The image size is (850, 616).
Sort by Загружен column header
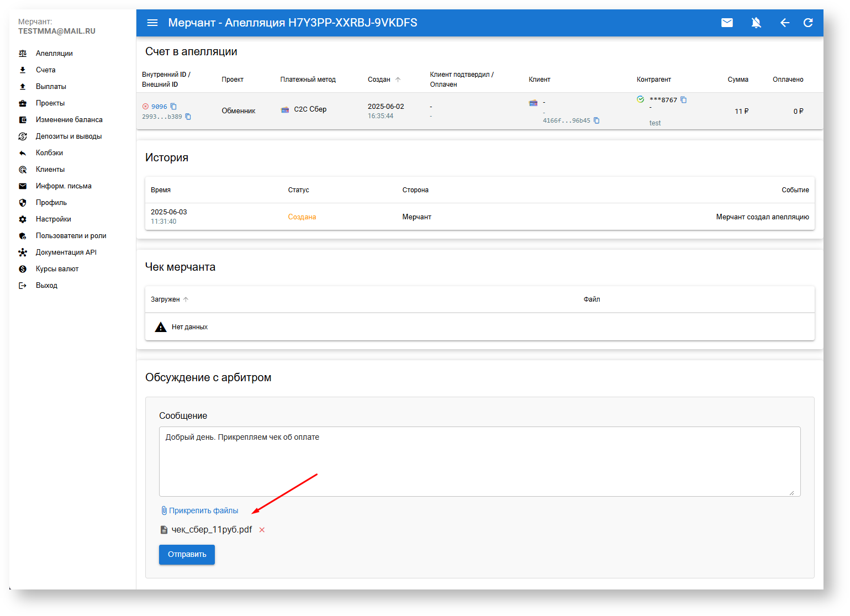(x=166, y=299)
